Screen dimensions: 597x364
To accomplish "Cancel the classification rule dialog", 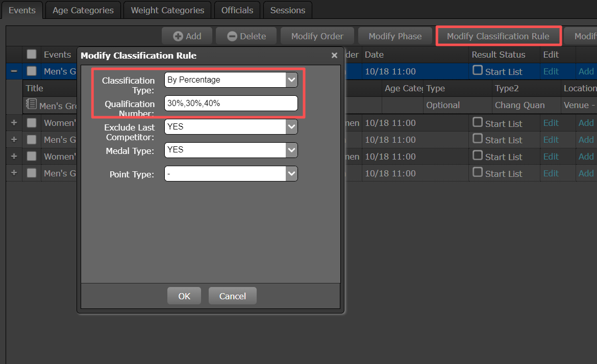I will coord(232,296).
